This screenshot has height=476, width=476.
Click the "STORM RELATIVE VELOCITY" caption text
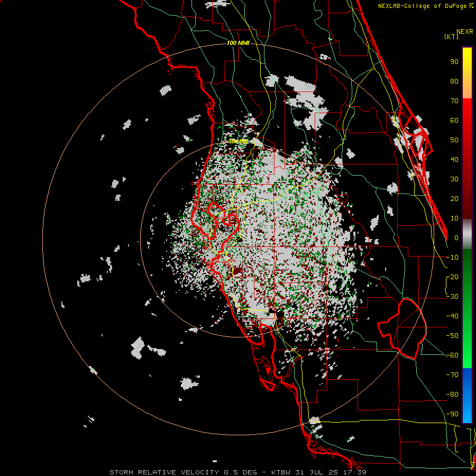(164, 472)
